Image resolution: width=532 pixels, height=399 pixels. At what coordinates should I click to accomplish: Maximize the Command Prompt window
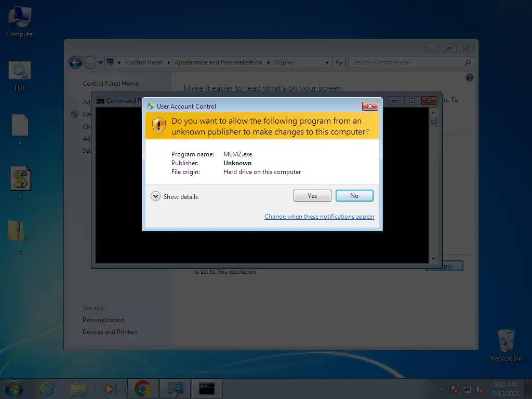(x=412, y=101)
